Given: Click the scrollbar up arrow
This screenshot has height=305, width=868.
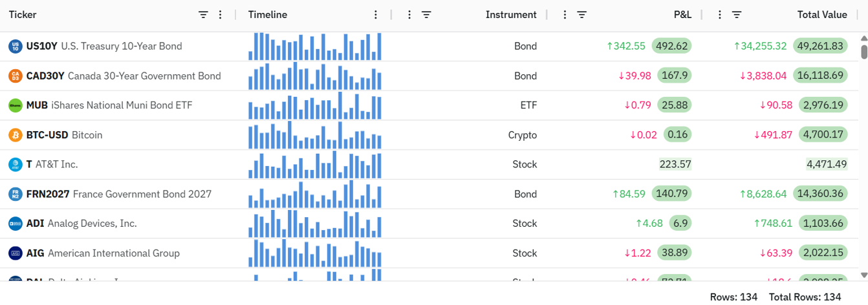Looking at the screenshot, I should (864, 37).
